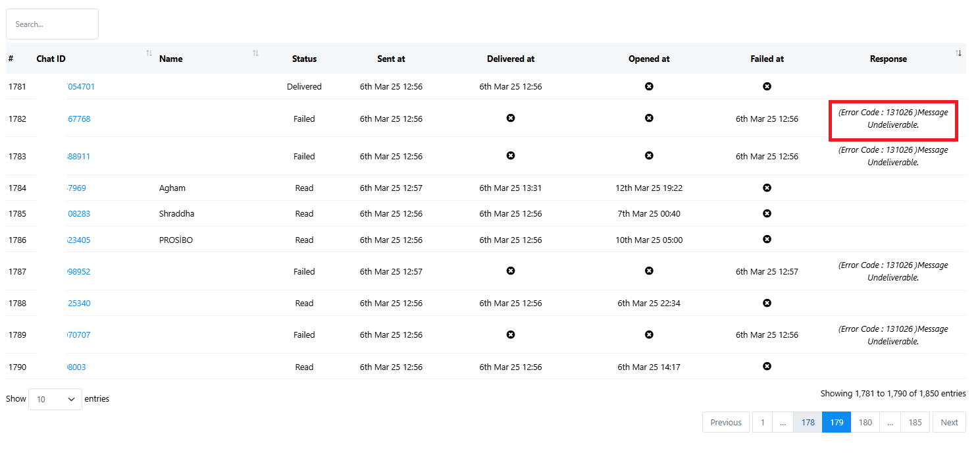Go to the Next page
980x453 pixels.
point(949,423)
